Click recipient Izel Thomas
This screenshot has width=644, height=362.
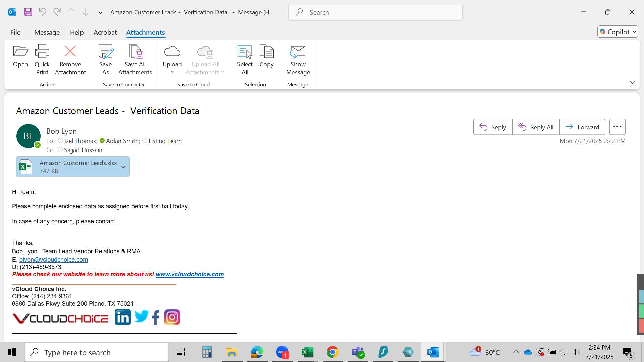coord(80,141)
